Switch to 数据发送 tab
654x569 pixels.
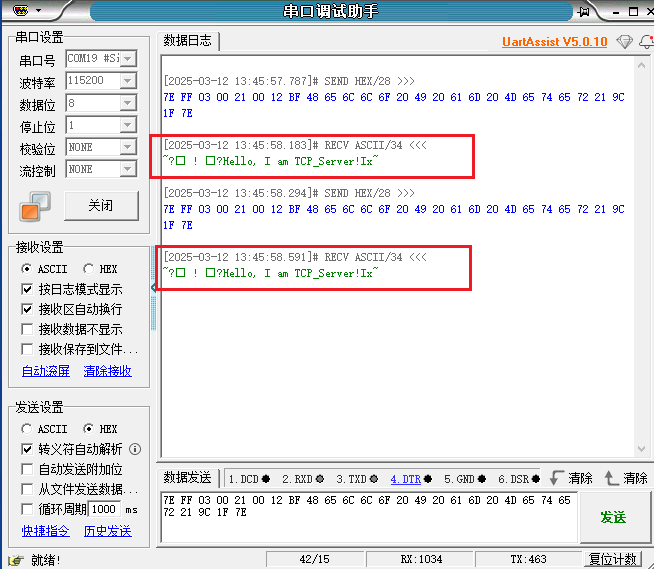187,478
